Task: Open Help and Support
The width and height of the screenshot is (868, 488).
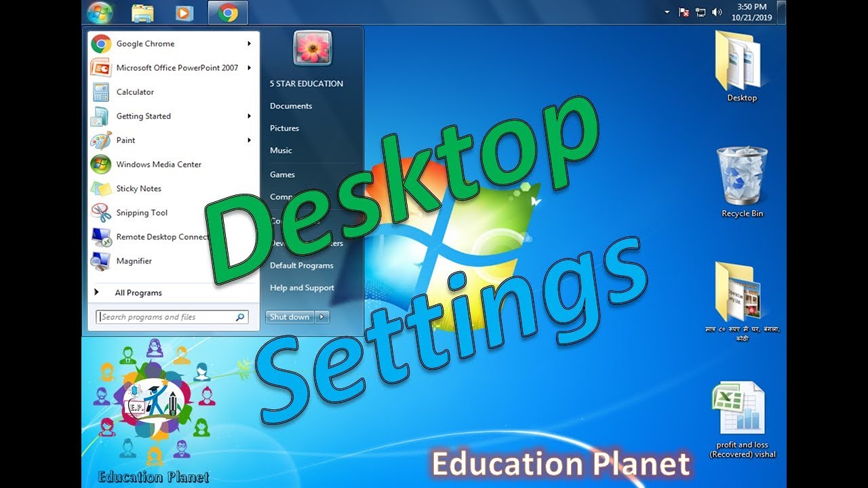Action: tap(302, 288)
